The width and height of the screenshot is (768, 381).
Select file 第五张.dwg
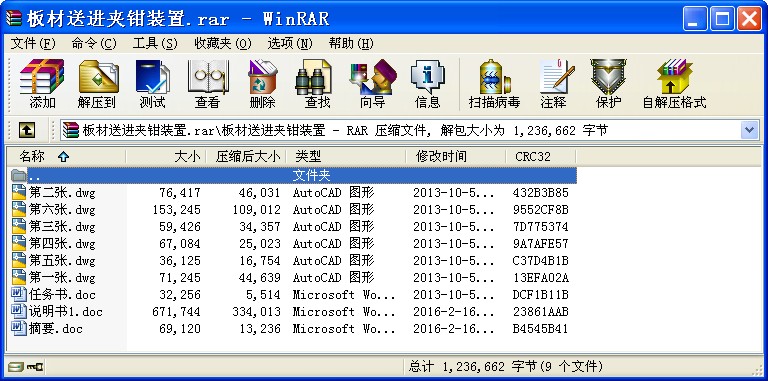[62, 260]
